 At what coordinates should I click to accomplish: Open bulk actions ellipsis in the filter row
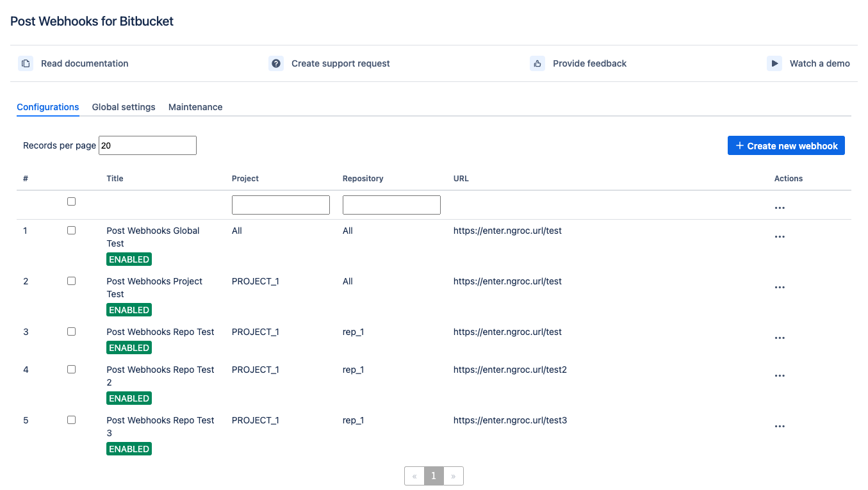click(x=780, y=208)
